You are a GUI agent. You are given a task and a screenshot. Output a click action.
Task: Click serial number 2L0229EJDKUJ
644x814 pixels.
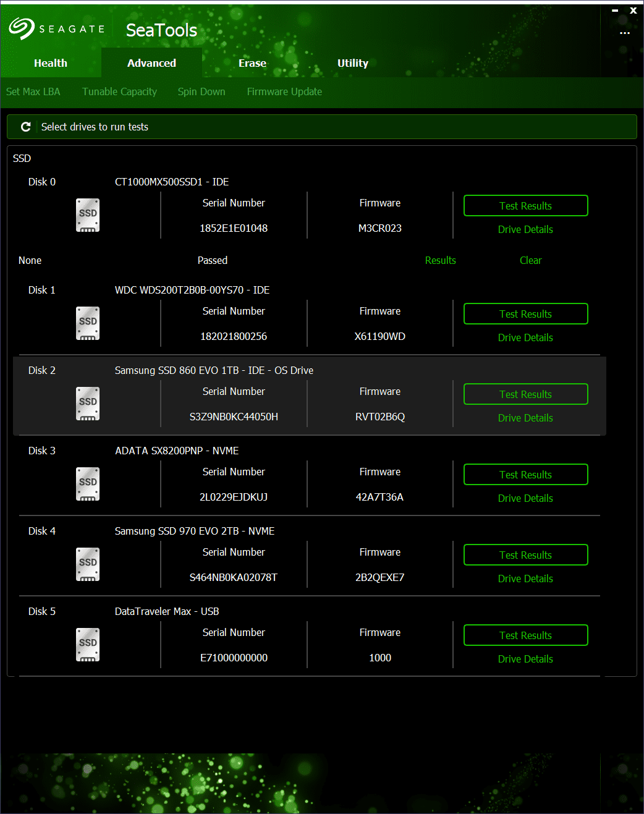(x=234, y=497)
